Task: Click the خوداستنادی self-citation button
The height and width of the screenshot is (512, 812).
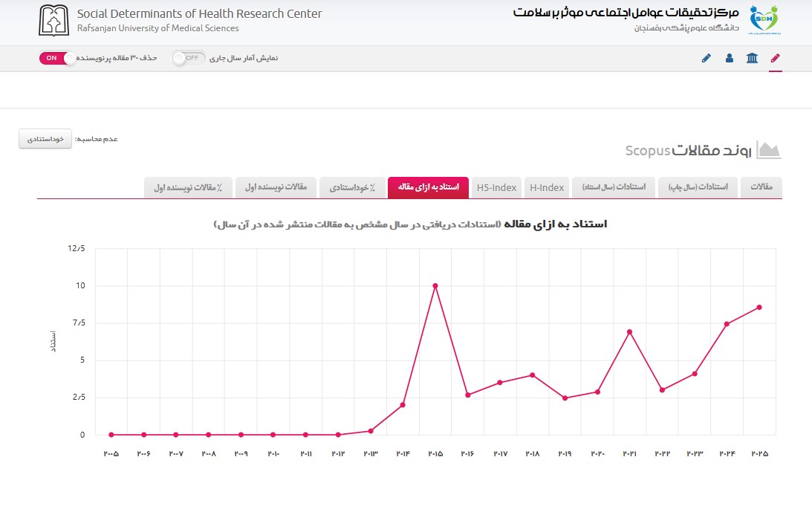Action: click(x=45, y=139)
